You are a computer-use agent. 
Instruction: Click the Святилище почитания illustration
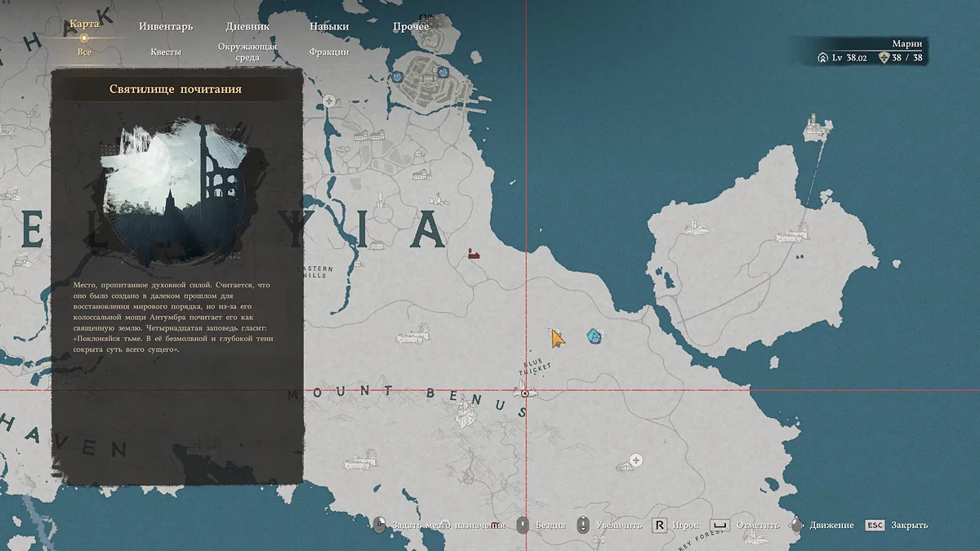177,192
